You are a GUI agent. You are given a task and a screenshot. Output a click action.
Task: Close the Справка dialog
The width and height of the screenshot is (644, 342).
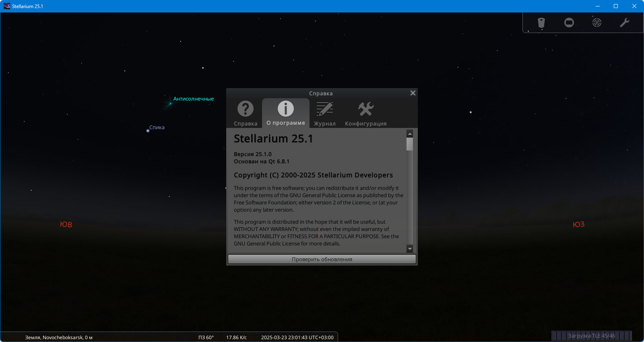[413, 93]
